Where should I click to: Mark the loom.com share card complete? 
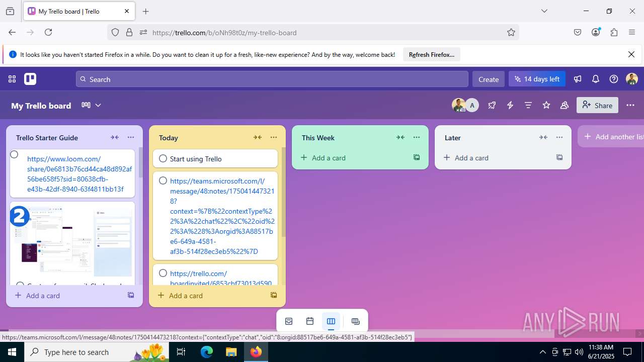(x=14, y=154)
